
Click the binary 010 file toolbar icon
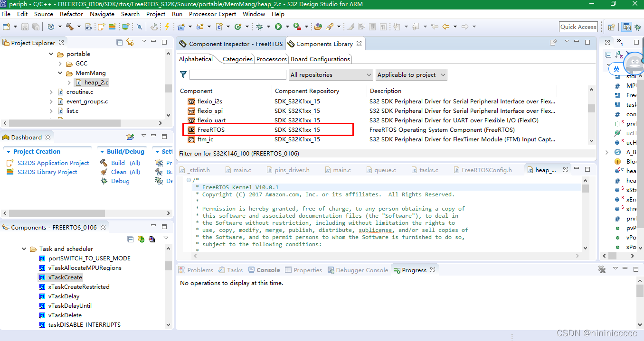88,27
